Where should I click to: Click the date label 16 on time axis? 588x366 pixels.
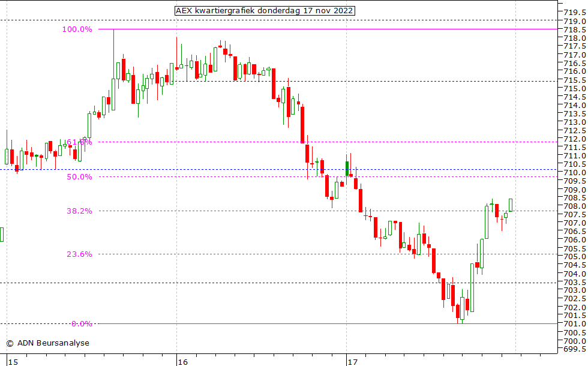pos(182,362)
